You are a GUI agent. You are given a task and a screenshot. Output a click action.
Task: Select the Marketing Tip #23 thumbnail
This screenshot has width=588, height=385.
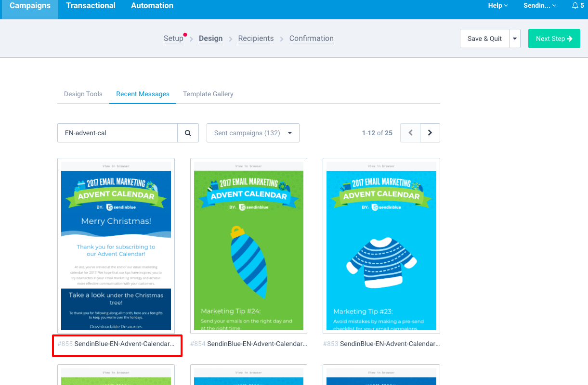point(381,246)
